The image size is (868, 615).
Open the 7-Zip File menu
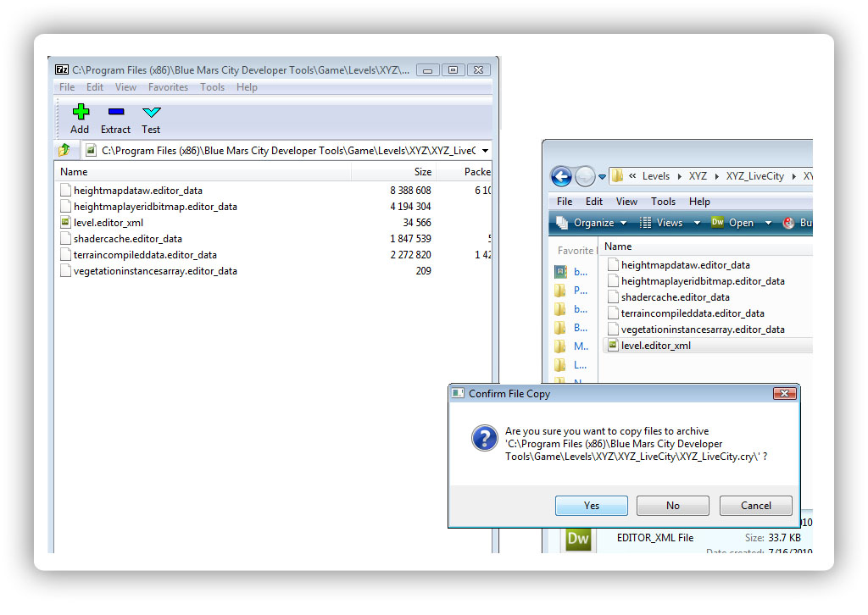(x=66, y=87)
